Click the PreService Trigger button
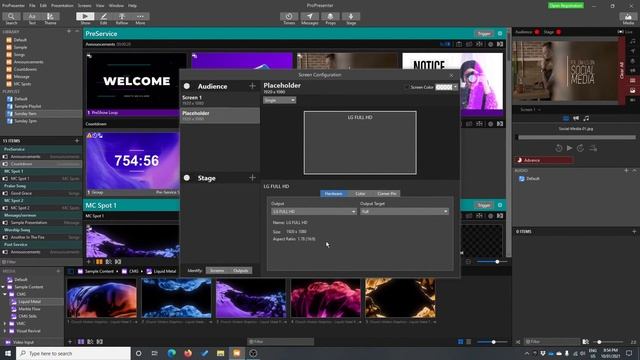640x360 pixels. tap(484, 33)
